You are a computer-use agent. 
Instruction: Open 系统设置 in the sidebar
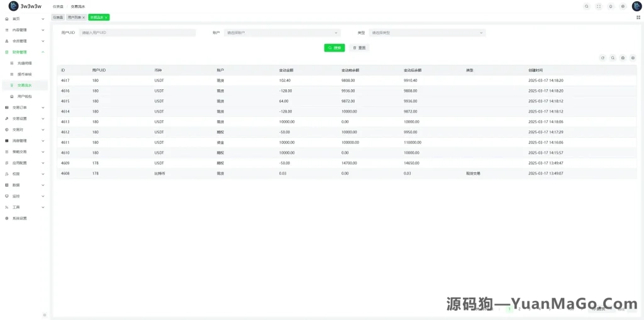[x=25, y=219]
